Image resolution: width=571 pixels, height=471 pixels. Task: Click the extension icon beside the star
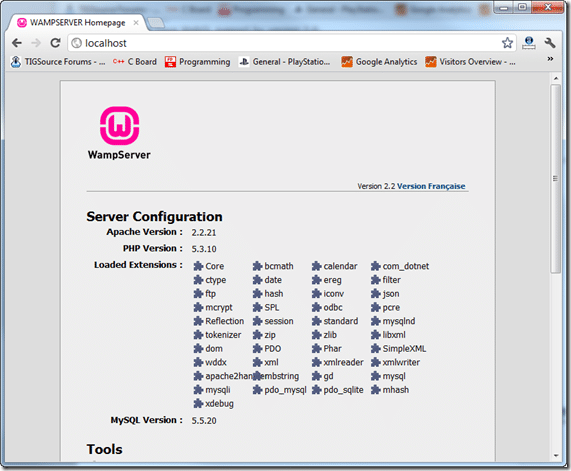coord(529,43)
